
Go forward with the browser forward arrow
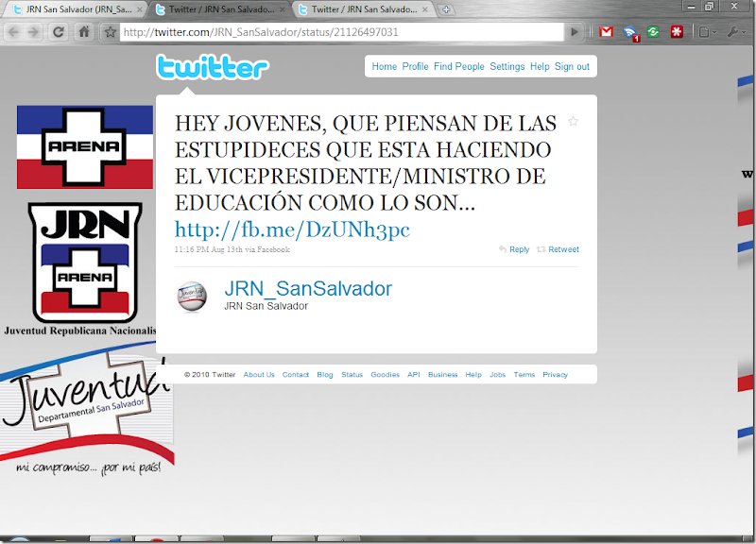click(34, 32)
